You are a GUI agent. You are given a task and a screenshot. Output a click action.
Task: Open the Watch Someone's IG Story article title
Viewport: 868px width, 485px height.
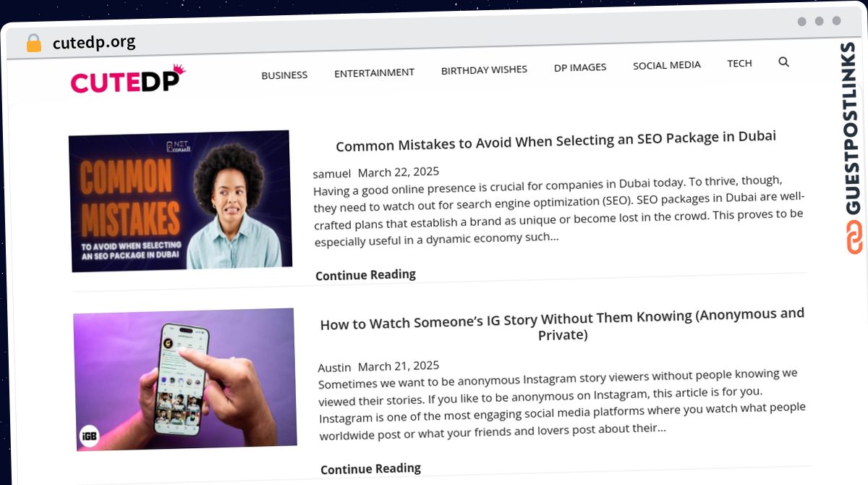pyautogui.click(x=562, y=324)
